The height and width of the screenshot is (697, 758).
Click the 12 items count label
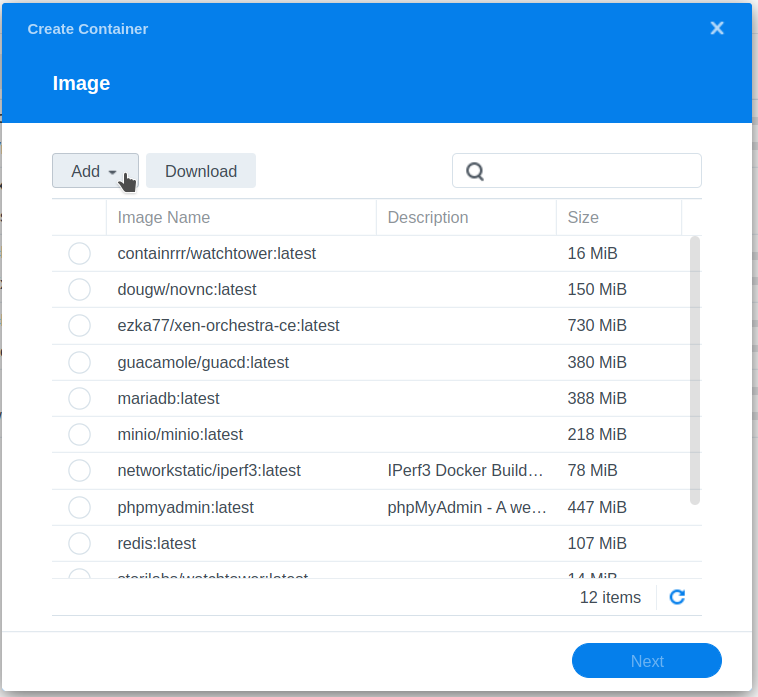tap(610, 597)
